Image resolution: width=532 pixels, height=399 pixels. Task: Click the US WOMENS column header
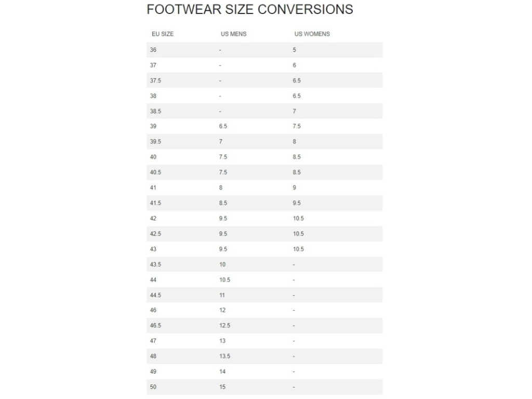312,34
